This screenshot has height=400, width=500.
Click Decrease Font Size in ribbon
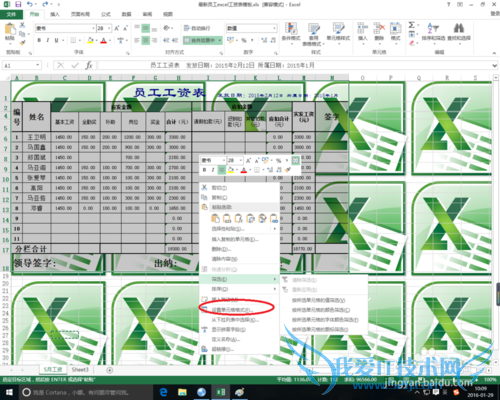(x=125, y=28)
